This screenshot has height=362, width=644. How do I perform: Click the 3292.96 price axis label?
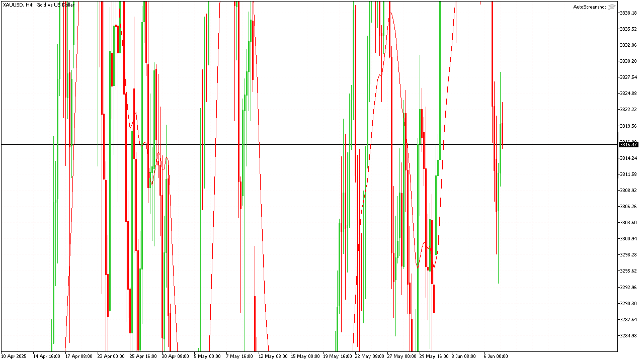(628, 287)
